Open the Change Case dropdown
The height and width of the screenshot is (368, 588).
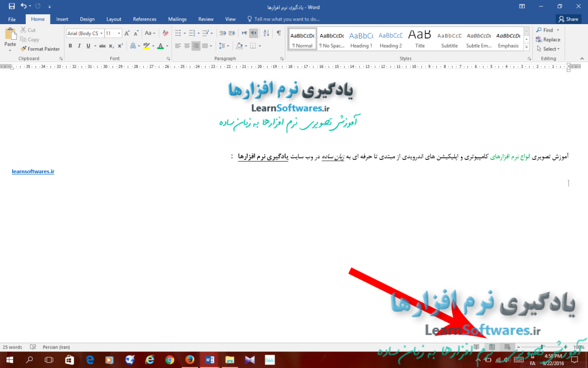pyautogui.click(x=150, y=33)
